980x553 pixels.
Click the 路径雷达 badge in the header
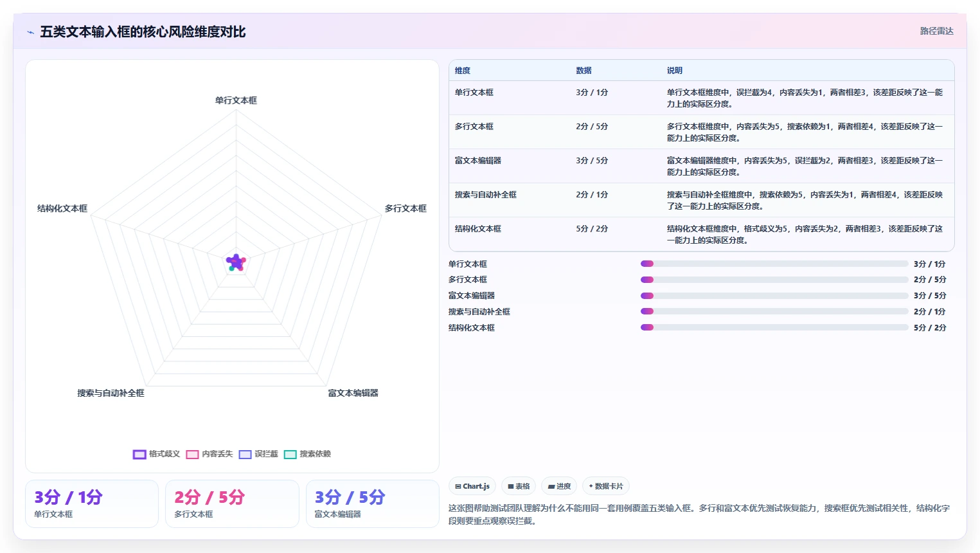tap(936, 31)
